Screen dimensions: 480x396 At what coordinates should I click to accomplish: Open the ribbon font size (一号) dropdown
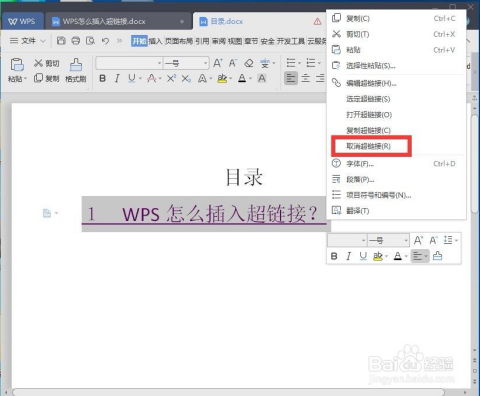(206, 63)
